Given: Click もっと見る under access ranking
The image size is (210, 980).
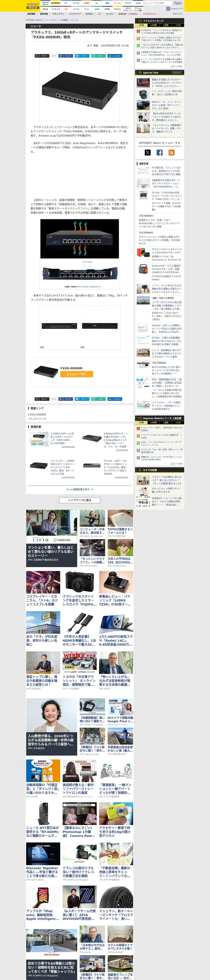Looking at the screenshot, I should point(177,66).
